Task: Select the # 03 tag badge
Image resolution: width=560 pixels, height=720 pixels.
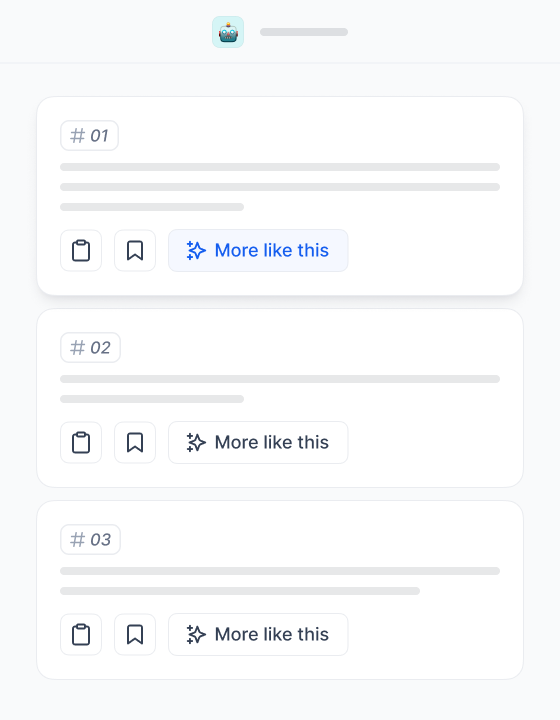Action: coord(90,540)
